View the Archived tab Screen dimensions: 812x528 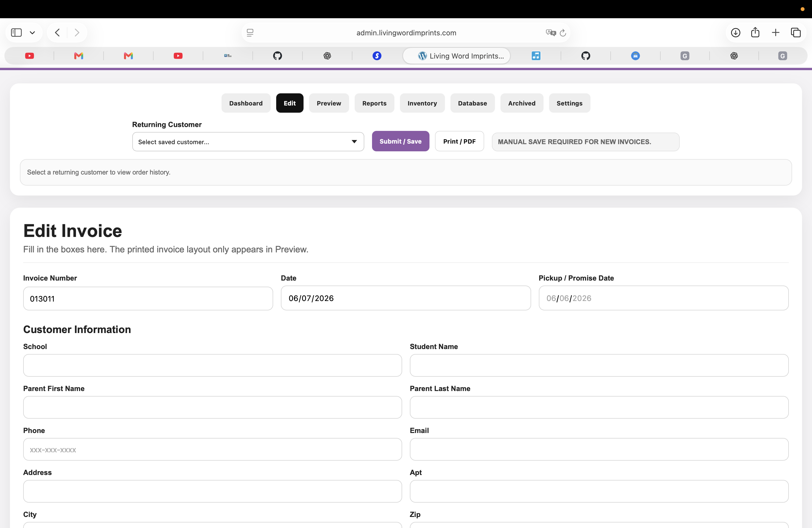[x=522, y=103]
